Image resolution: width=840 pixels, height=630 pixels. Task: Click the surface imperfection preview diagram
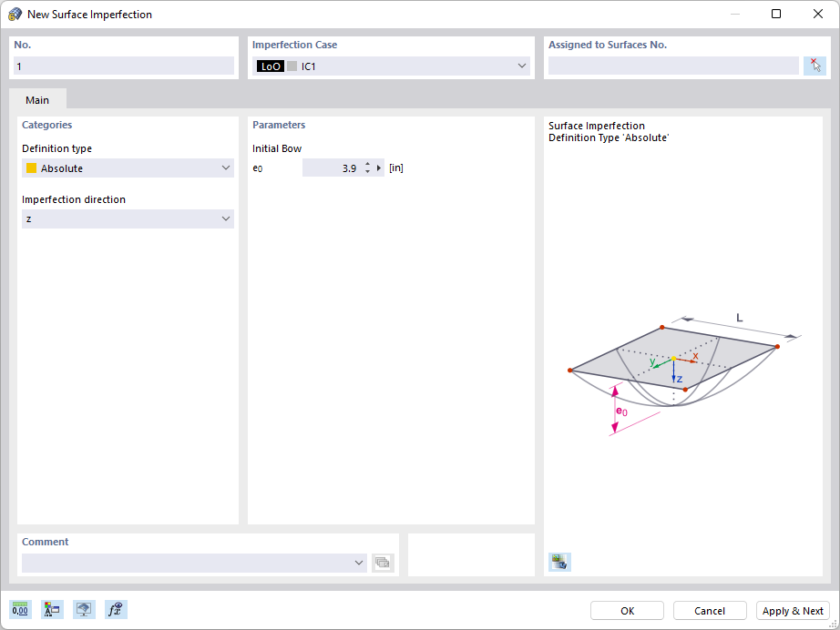pyautogui.click(x=683, y=373)
